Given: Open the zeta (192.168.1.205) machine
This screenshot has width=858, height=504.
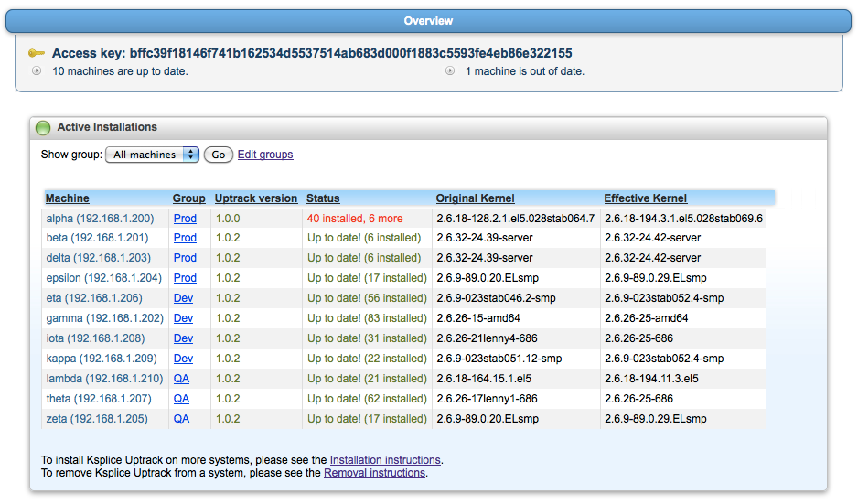Looking at the screenshot, I should point(97,419).
